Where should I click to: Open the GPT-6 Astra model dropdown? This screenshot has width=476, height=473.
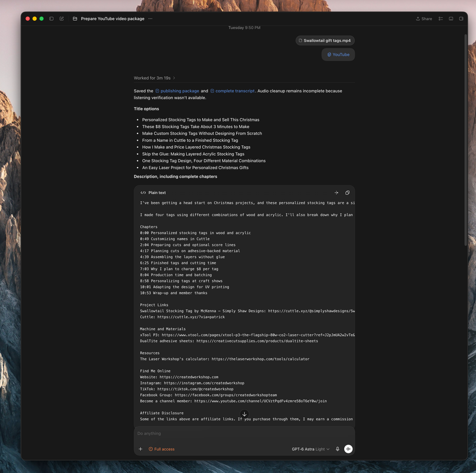click(311, 449)
